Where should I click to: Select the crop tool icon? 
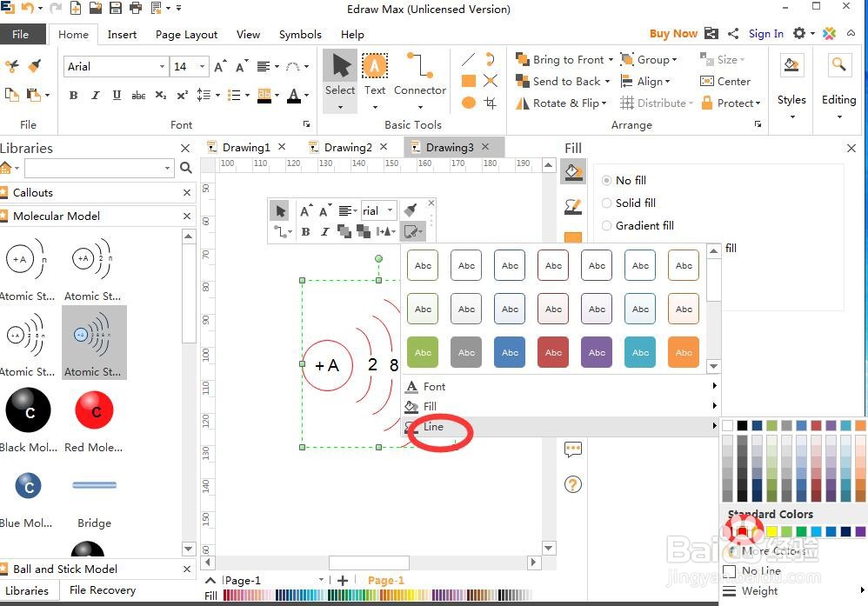coord(490,103)
